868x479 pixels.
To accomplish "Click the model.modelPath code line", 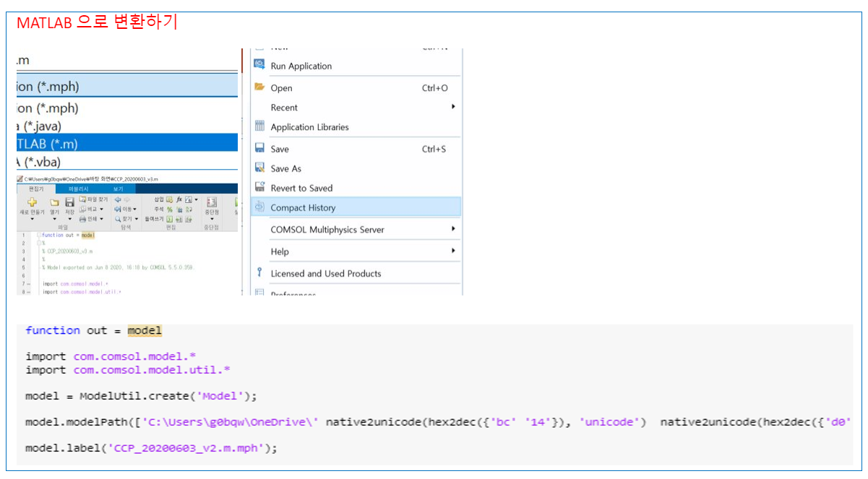I will tap(437, 422).
